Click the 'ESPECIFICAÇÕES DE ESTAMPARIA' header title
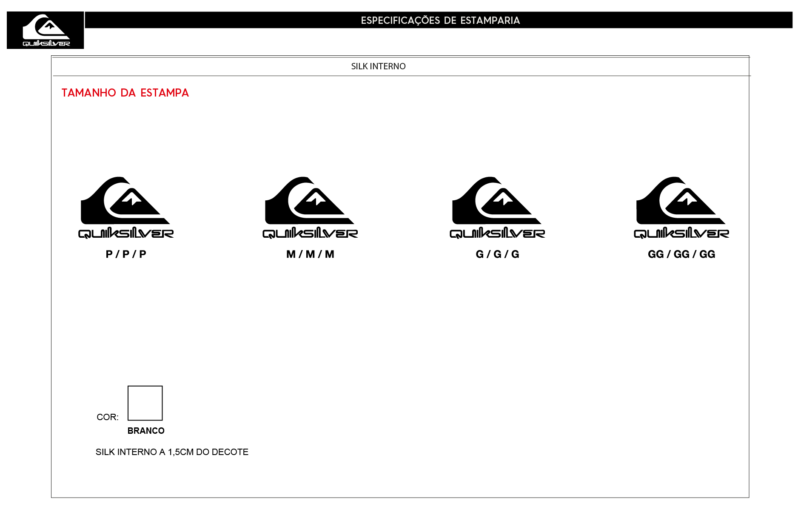Screen dimensions: 798x532 (440, 20)
